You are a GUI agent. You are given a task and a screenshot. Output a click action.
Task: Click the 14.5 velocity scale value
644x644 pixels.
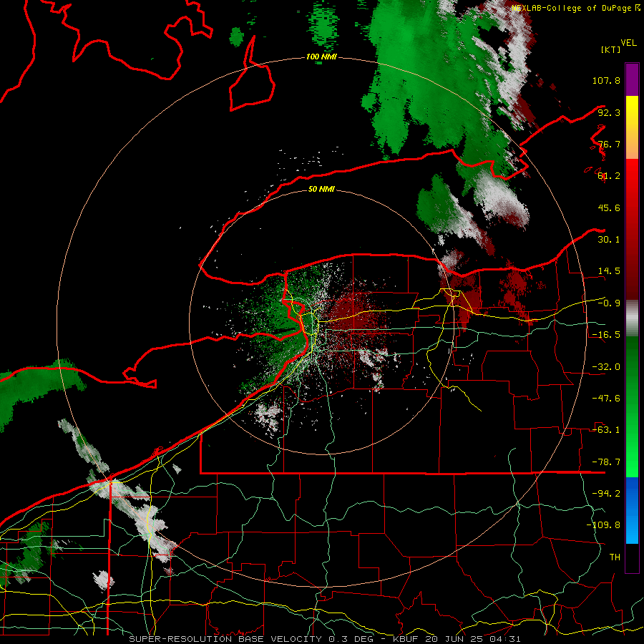(x=609, y=271)
